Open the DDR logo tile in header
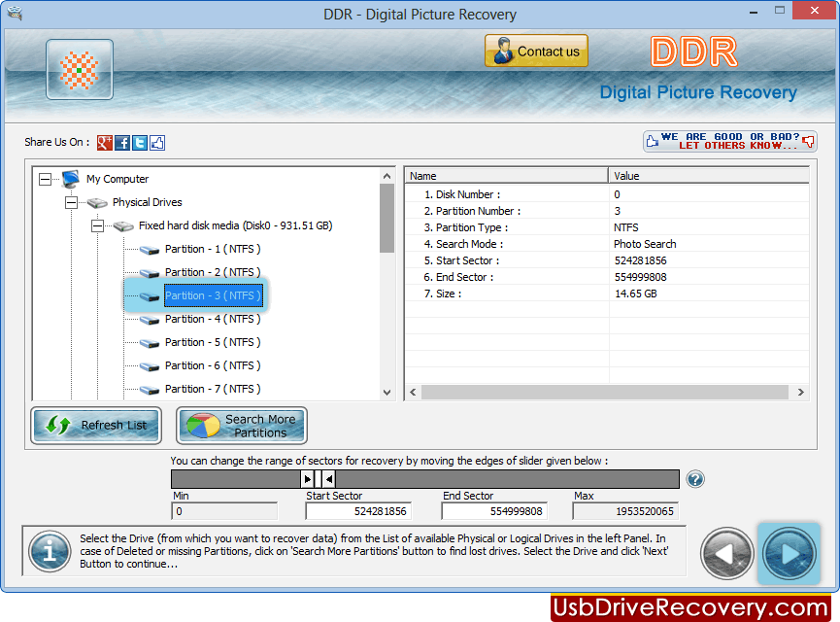Screen dimensions: 840x622 (80, 69)
